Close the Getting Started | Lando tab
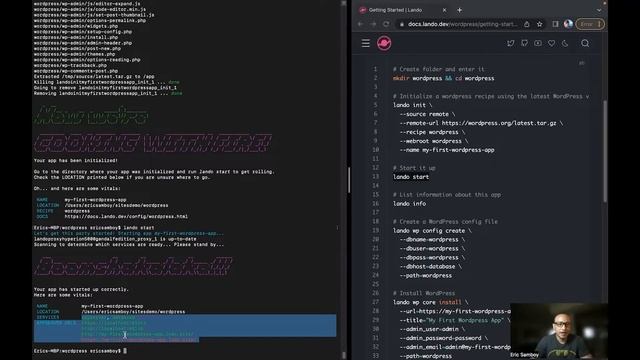The width and height of the screenshot is (640, 360). point(444,10)
